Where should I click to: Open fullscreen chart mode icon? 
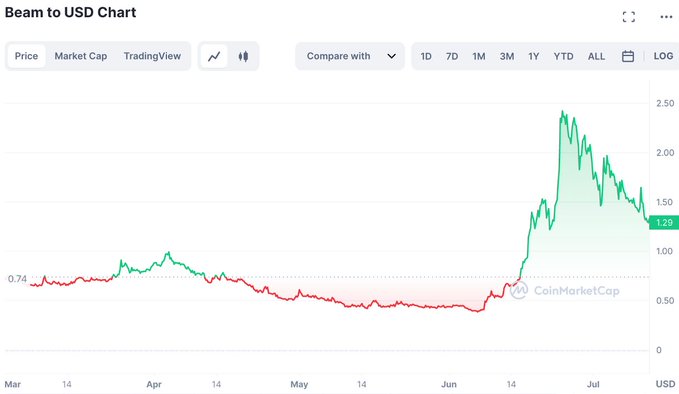629,17
